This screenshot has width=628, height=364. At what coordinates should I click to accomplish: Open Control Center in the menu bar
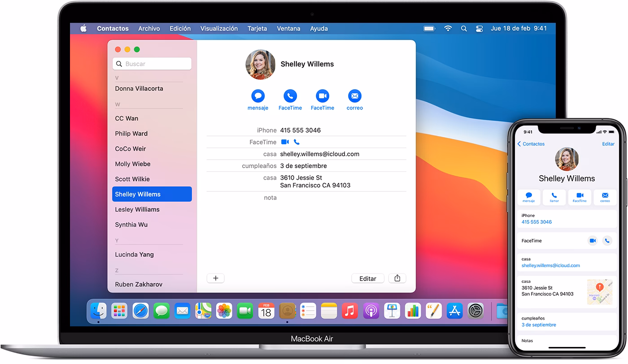[479, 28]
